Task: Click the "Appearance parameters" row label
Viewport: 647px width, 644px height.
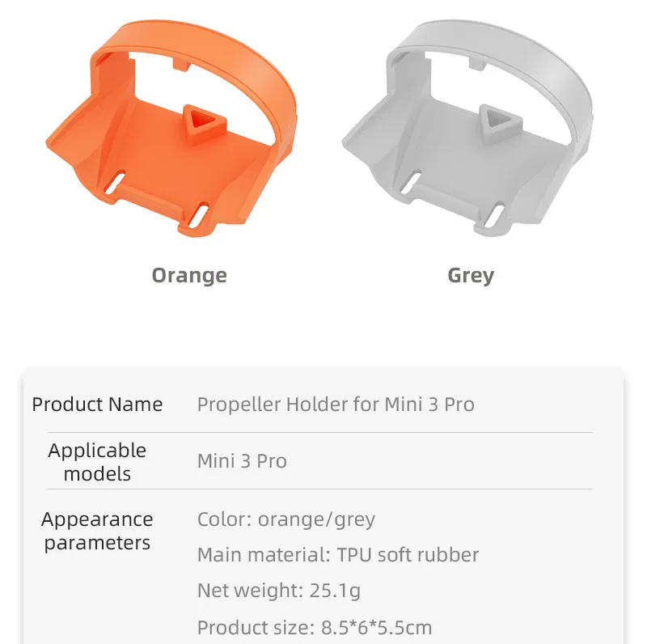Action: [x=97, y=531]
